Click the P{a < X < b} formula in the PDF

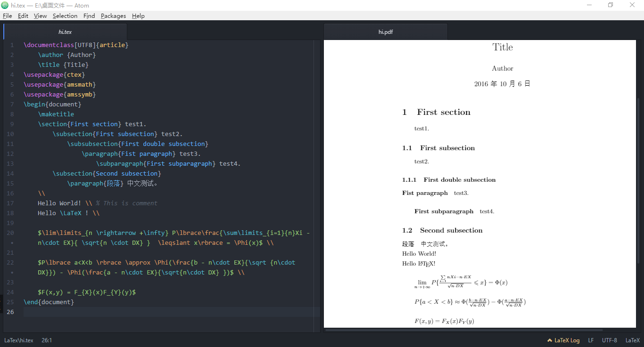pyautogui.click(x=470, y=302)
